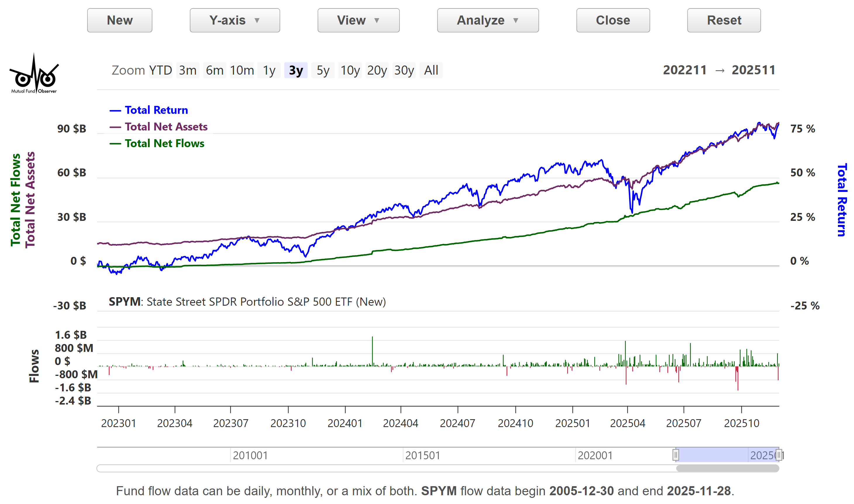Image resolution: width=854 pixels, height=504 pixels.
Task: Select the 6m zoom range
Action: [215, 70]
